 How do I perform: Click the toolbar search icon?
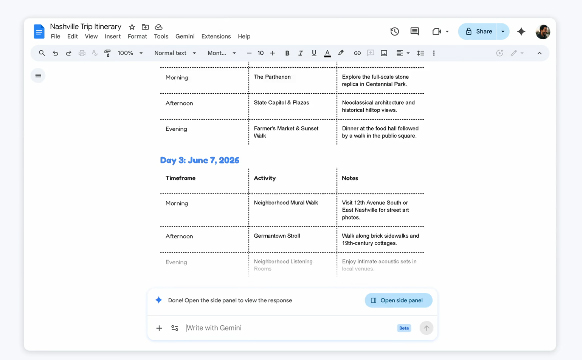(42, 53)
